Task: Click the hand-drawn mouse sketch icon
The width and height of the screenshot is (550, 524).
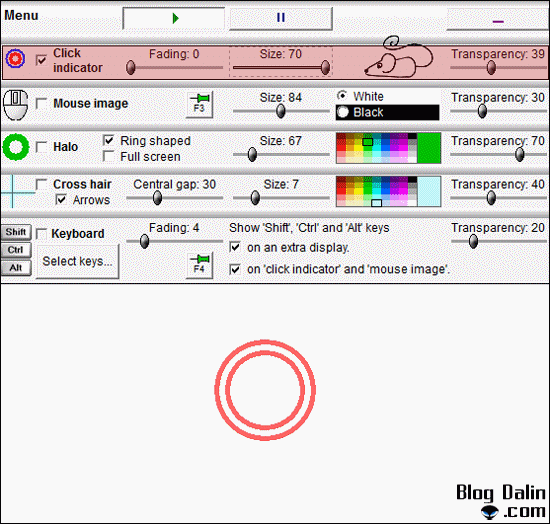Action: tap(398, 57)
